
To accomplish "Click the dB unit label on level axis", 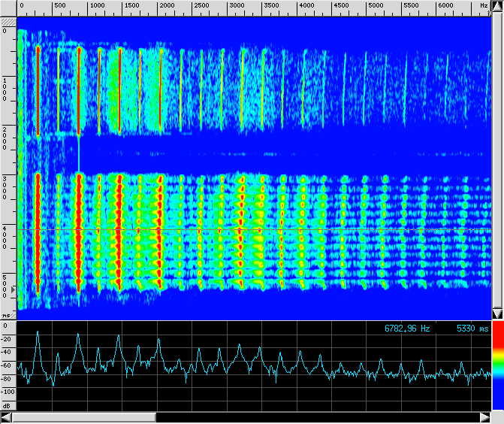I will [x=6, y=405].
